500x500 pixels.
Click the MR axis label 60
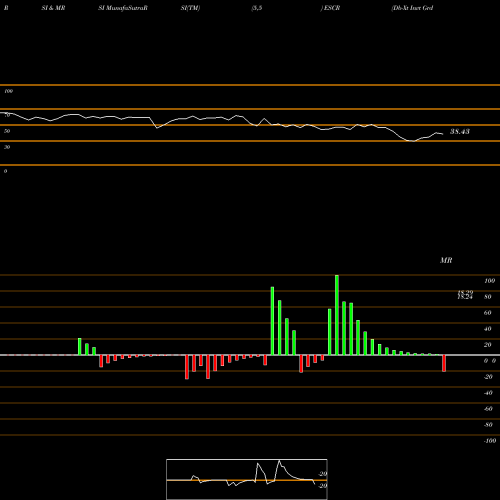click(488, 313)
